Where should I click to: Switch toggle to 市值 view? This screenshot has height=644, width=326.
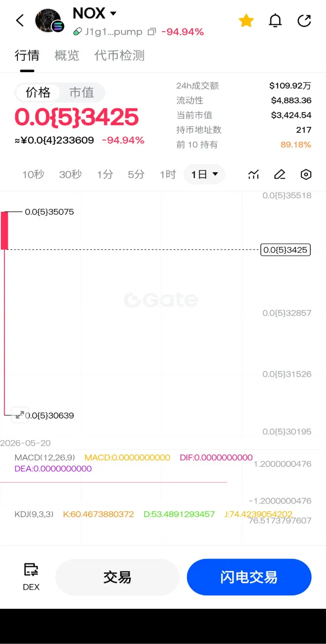tap(82, 92)
